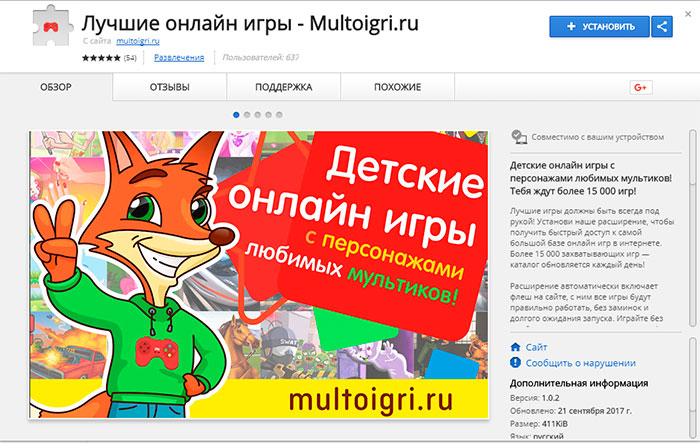Click the fox promotional screenshot
700x443 pixels.
[258, 275]
